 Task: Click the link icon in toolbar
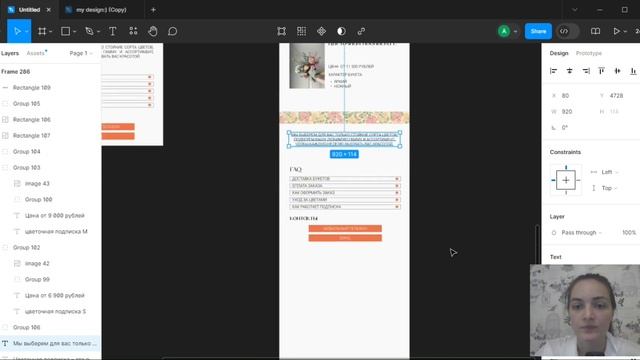(x=361, y=31)
